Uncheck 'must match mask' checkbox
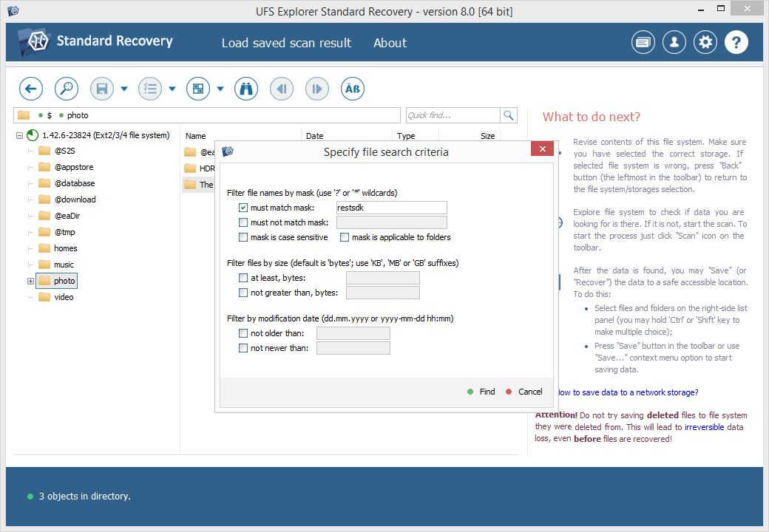 pos(243,208)
